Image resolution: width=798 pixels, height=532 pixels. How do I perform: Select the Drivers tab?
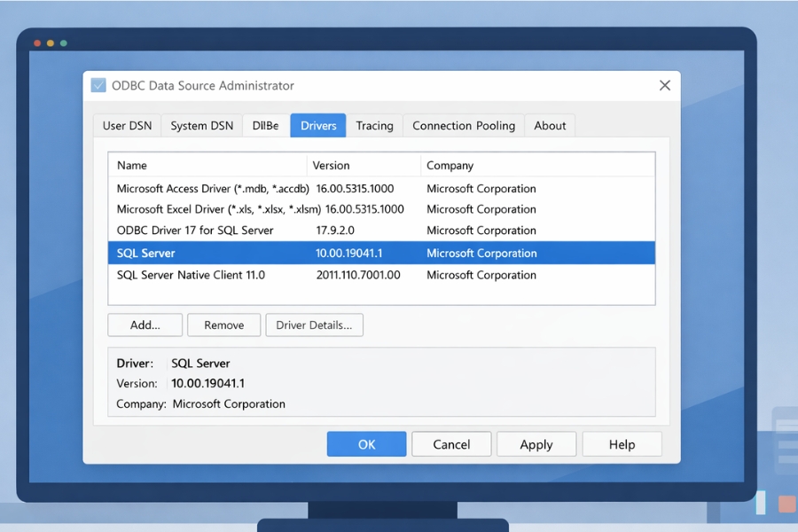[317, 125]
